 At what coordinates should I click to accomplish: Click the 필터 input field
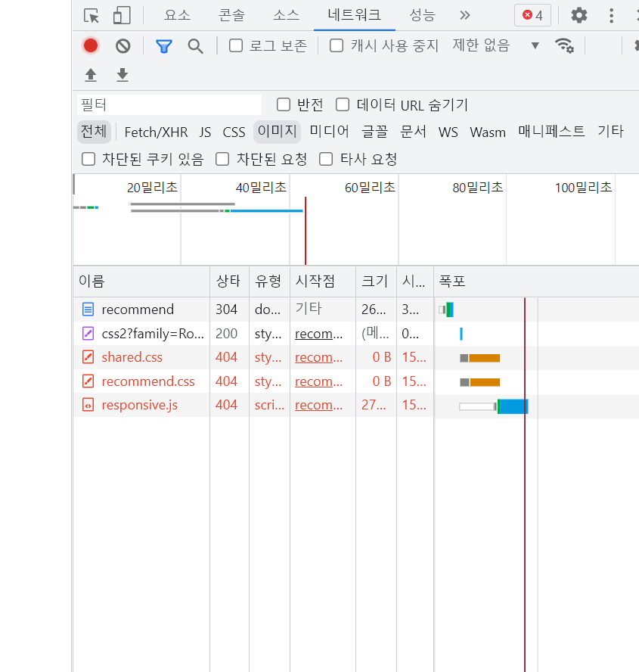166,104
